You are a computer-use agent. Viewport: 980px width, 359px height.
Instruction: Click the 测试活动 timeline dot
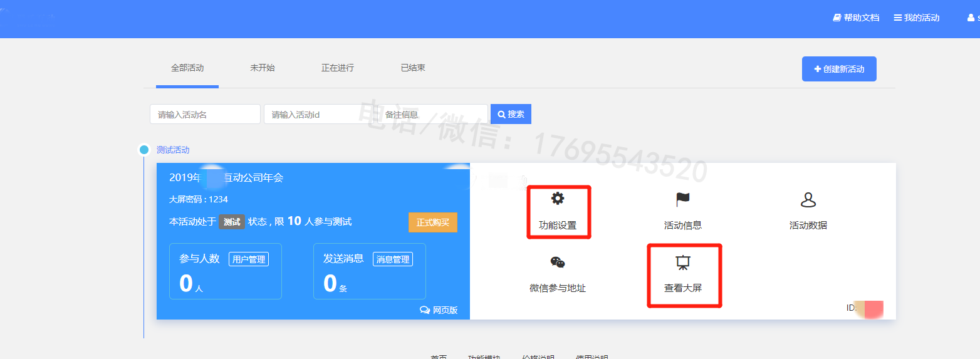[144, 150]
